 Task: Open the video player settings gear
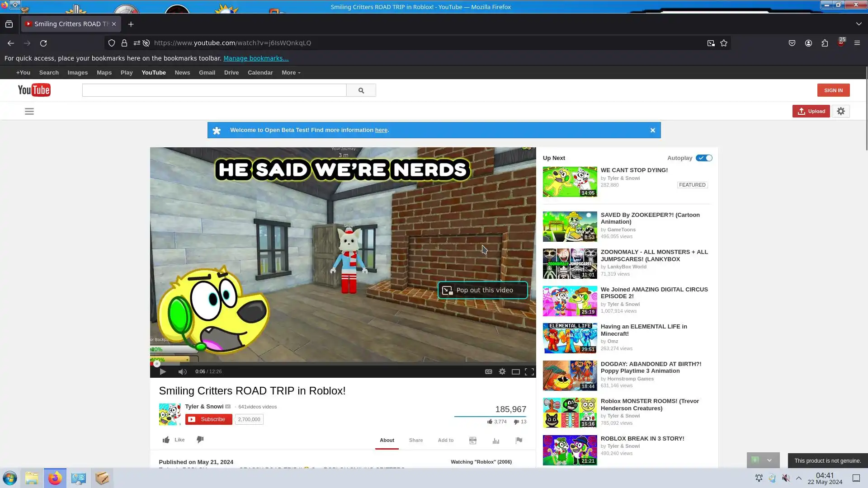tap(502, 371)
